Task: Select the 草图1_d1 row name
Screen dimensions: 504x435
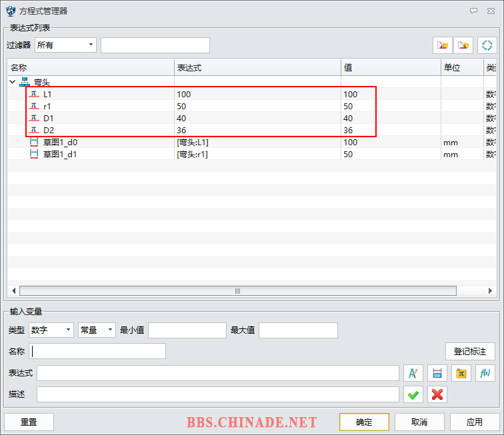Action: (60, 154)
